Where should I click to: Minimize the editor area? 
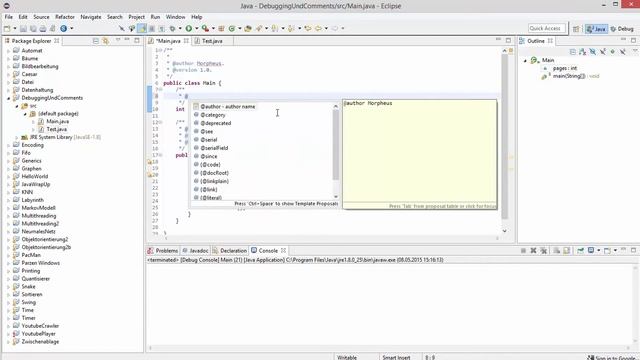click(498, 40)
